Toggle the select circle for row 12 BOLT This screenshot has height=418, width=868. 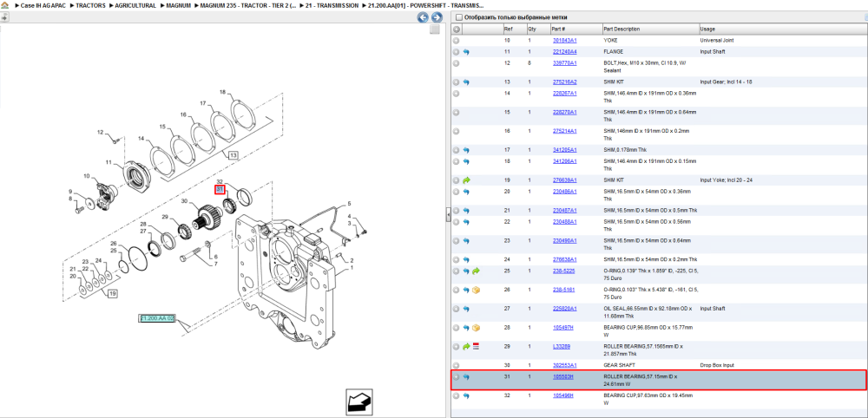click(x=457, y=63)
